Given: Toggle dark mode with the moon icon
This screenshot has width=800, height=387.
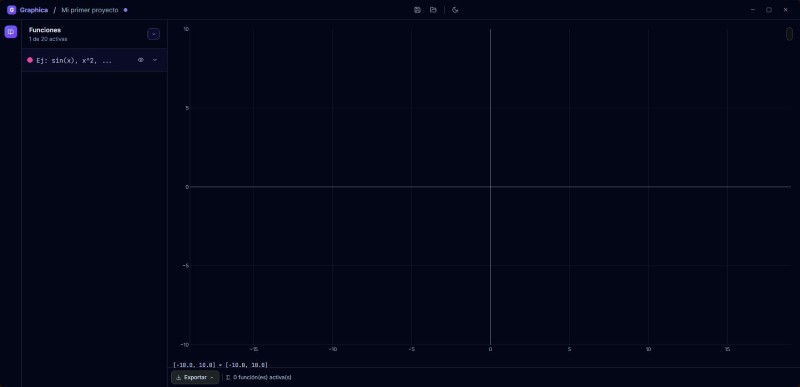Looking at the screenshot, I should click(x=455, y=10).
